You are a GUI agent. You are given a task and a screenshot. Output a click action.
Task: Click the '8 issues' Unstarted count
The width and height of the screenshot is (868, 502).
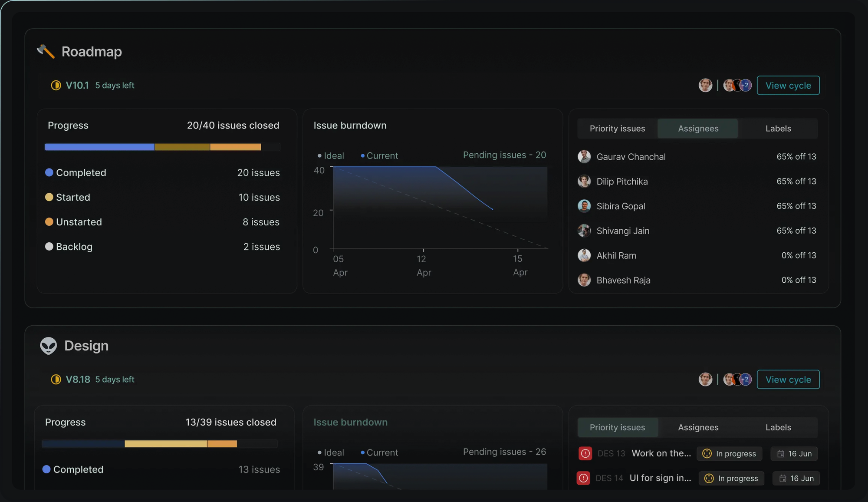point(261,222)
